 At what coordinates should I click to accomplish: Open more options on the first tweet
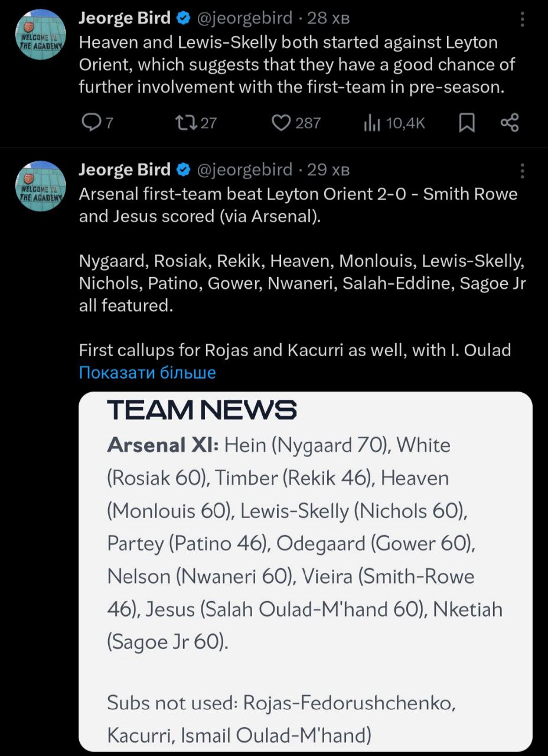(x=523, y=20)
